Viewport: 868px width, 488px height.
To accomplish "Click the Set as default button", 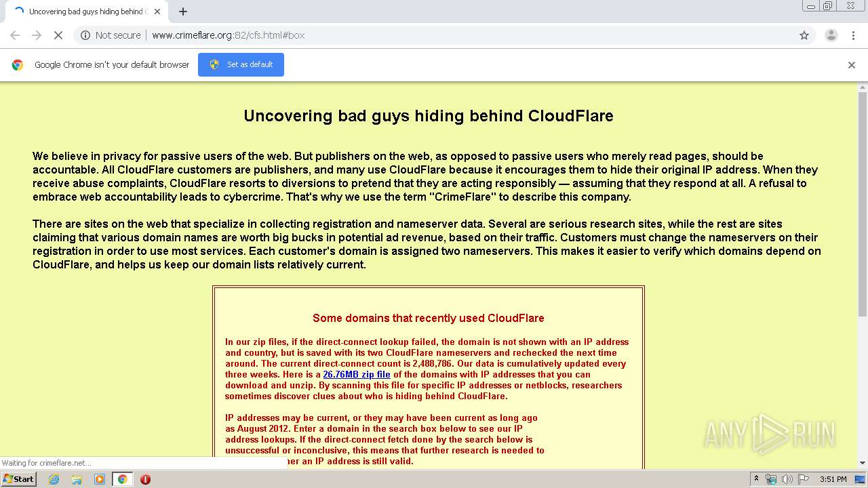I will click(241, 64).
